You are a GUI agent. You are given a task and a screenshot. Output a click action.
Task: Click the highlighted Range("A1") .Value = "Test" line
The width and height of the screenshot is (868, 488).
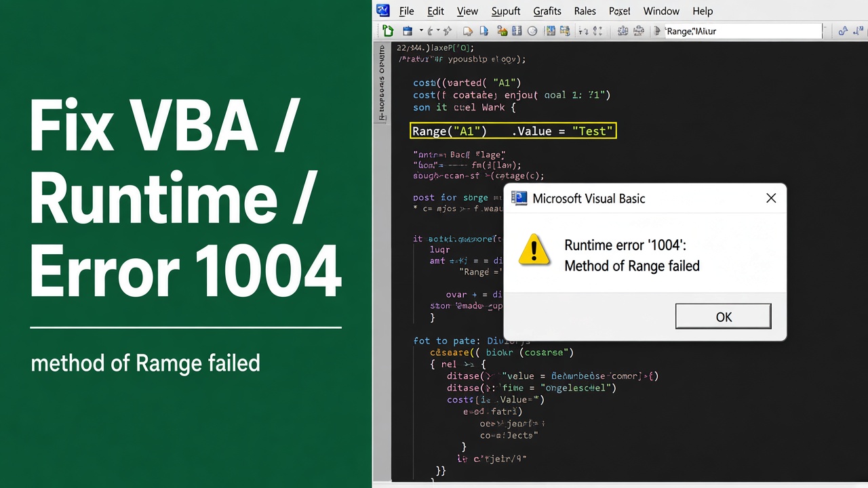(x=513, y=131)
